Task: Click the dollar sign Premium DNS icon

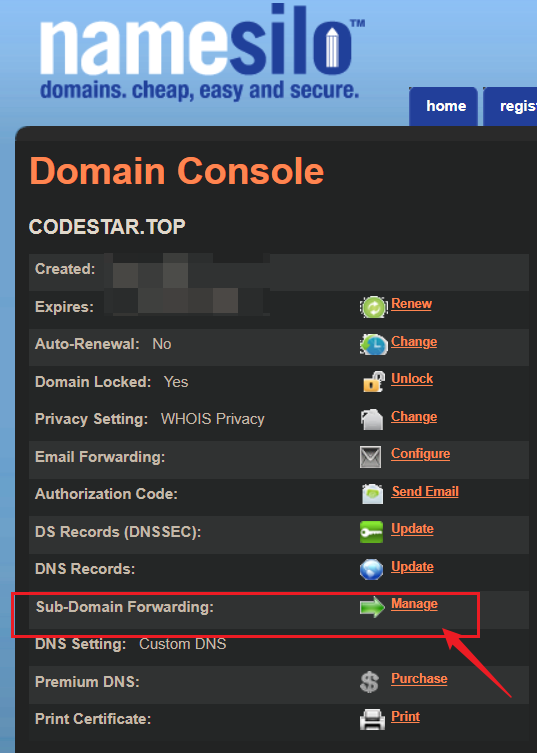Action: point(369,682)
